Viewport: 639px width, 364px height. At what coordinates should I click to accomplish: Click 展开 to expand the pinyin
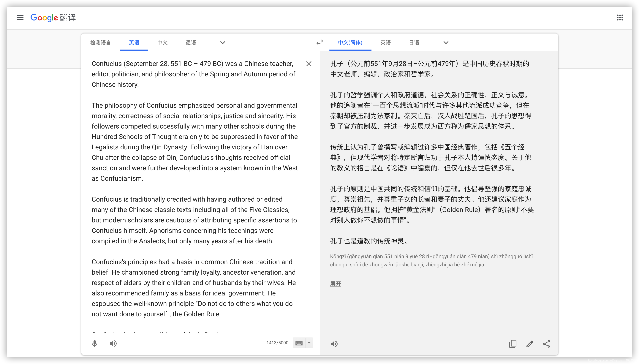point(336,284)
